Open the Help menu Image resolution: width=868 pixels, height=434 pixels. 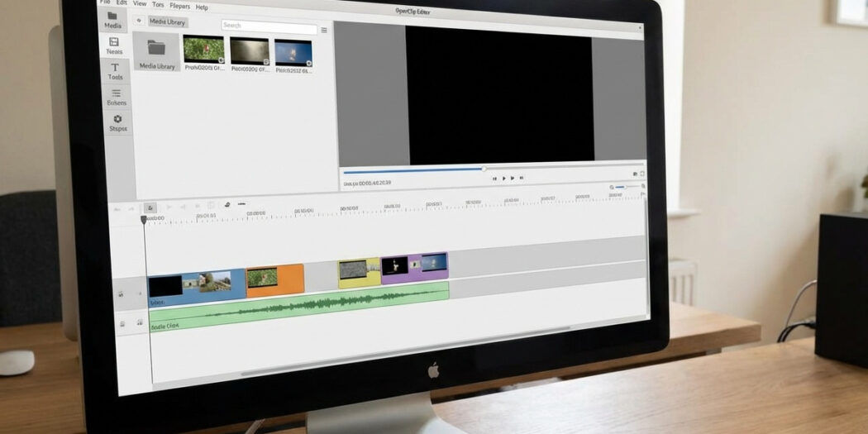202,7
